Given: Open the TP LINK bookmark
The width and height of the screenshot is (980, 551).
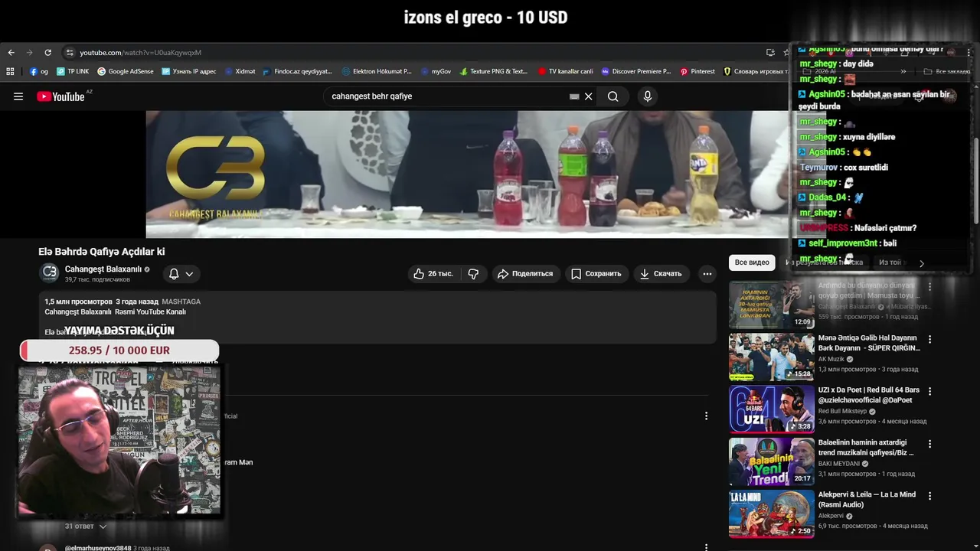Looking at the screenshot, I should 73,71.
